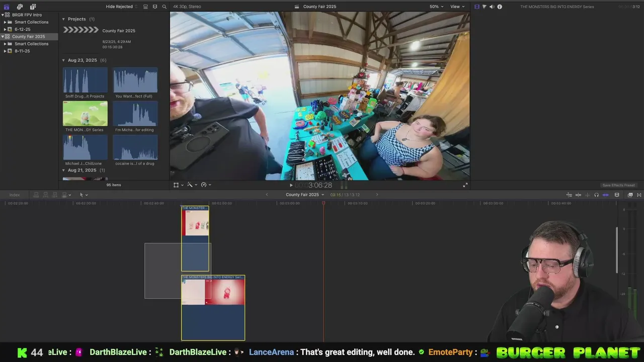Toggle audio skimming in timeline
The width and height of the screenshot is (644, 362).
[587, 195]
